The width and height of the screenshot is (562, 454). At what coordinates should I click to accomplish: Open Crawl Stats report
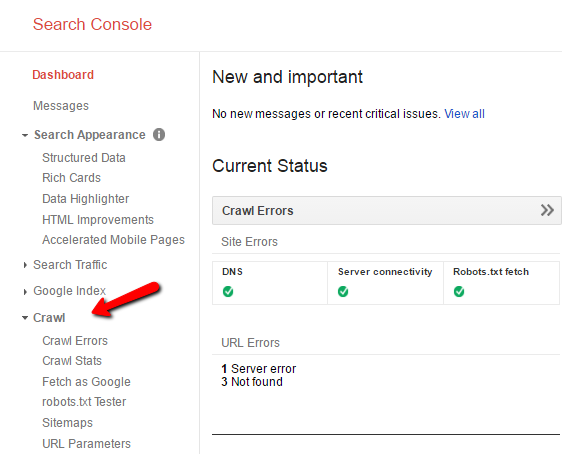(72, 361)
